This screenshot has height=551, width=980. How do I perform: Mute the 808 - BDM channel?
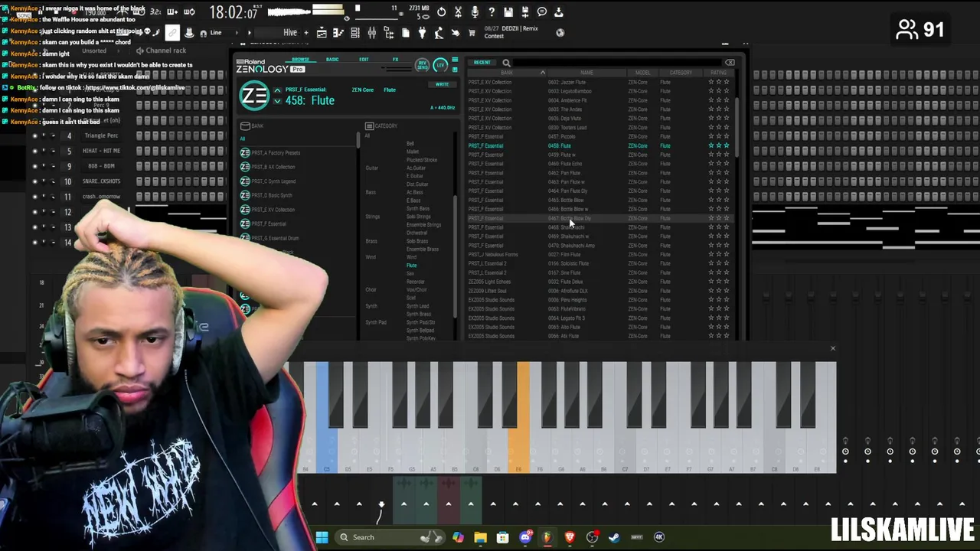tap(34, 166)
